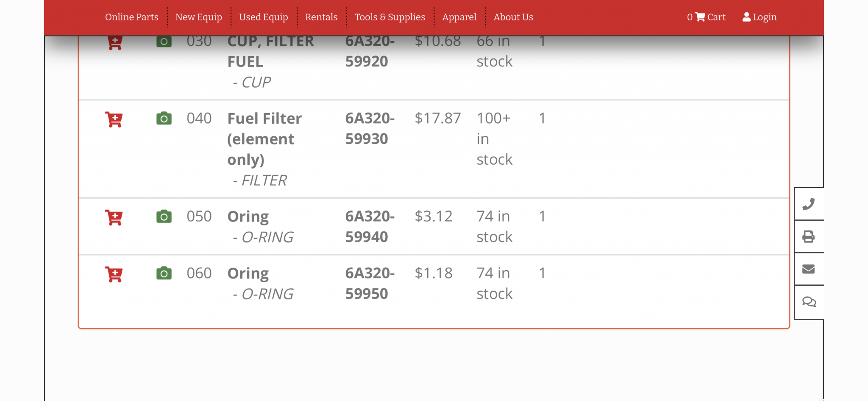Open the About Us page
The image size is (868, 401).
[x=513, y=17]
